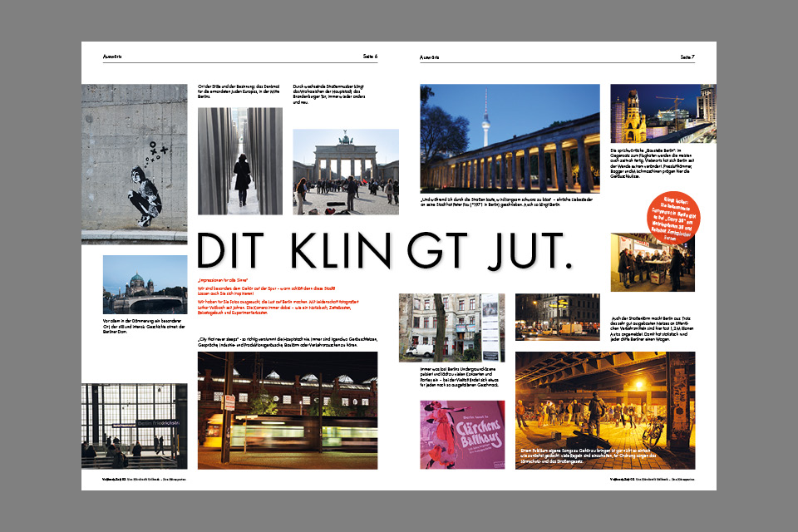This screenshot has width=798, height=532.
Task: Select the Currywurst stand night photo
Action: point(652,262)
